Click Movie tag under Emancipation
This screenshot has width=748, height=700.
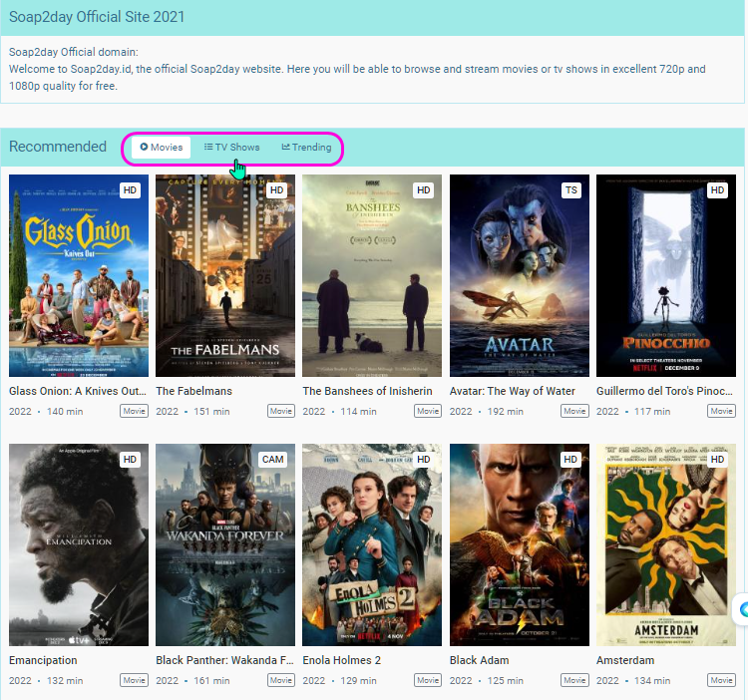tap(134, 680)
